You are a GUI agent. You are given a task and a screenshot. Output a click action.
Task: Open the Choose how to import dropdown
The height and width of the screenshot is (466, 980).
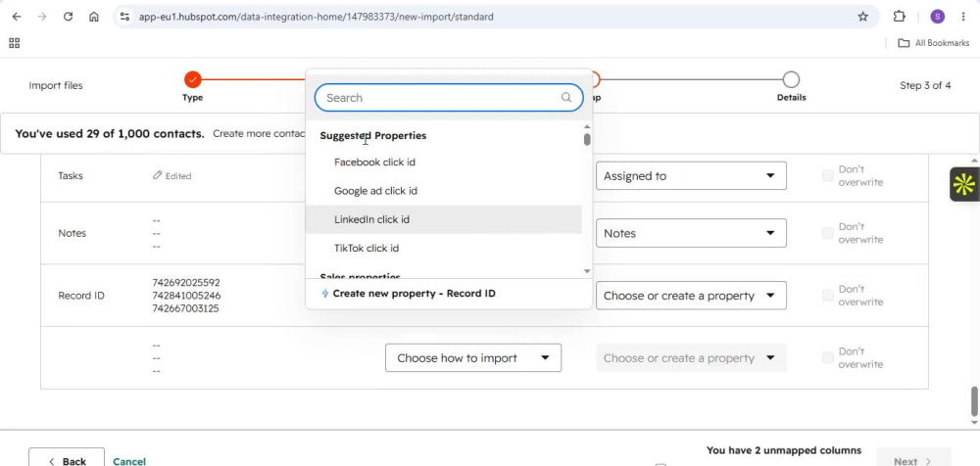point(473,358)
